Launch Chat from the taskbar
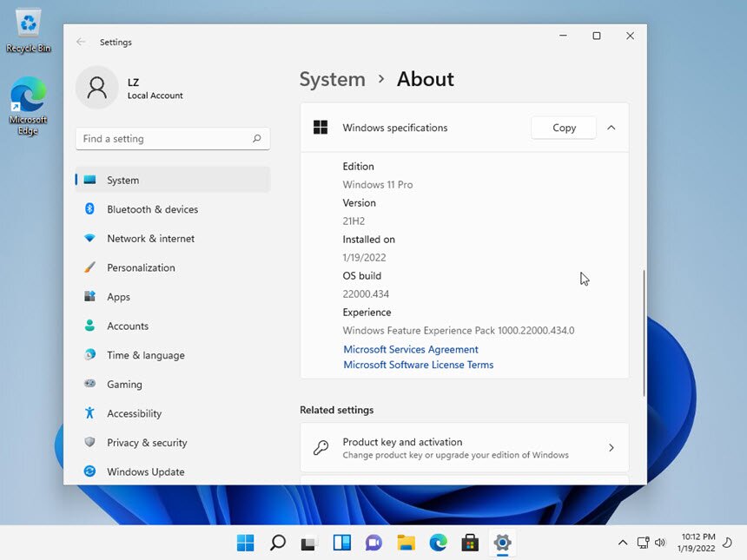747x560 pixels. click(374, 543)
